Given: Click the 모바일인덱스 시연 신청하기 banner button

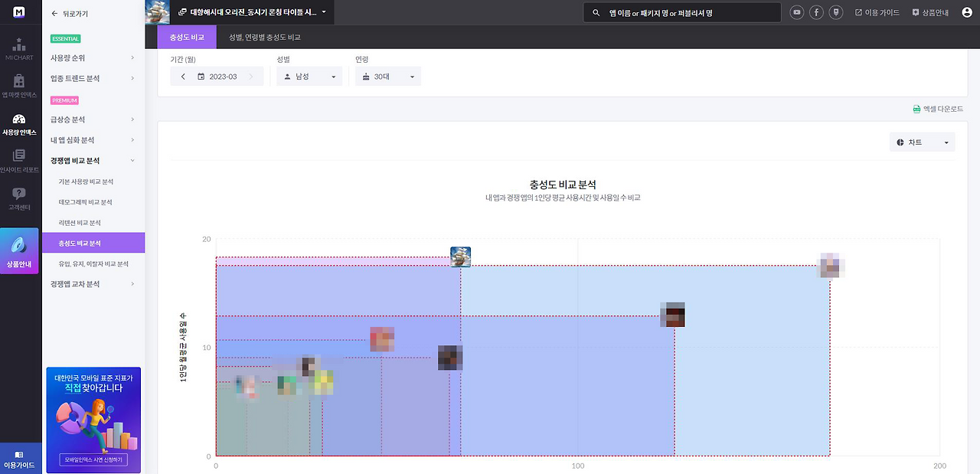Looking at the screenshot, I should click(x=93, y=460).
